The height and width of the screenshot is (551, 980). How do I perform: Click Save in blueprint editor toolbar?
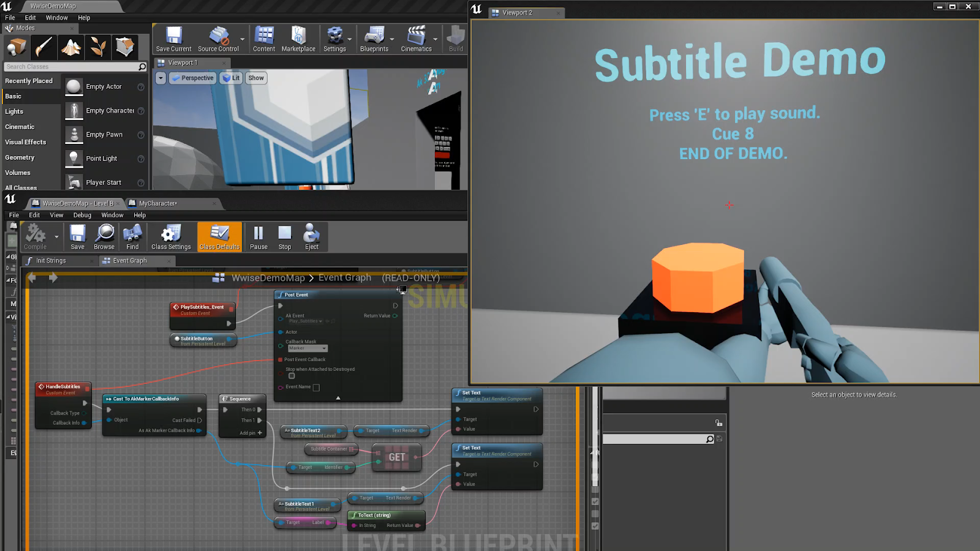78,237
